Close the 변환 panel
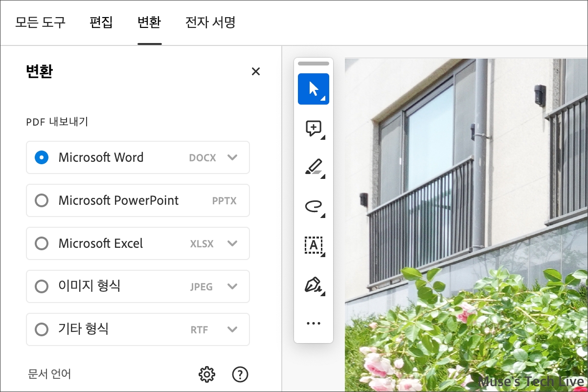 [255, 71]
